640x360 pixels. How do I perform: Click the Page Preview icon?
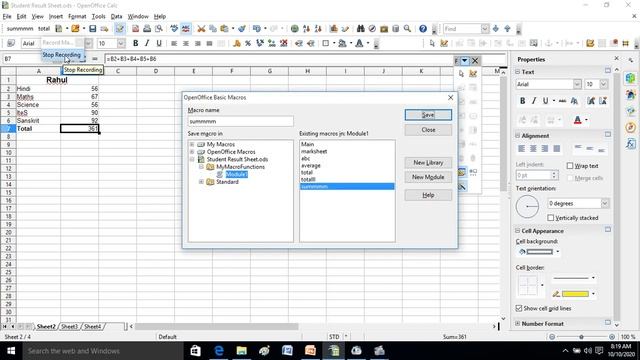[158, 29]
